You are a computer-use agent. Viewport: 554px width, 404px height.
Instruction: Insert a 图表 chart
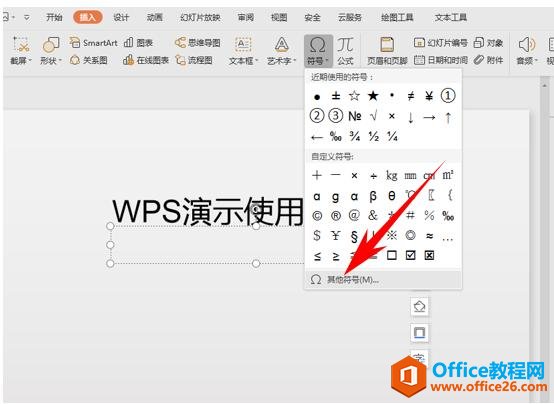[x=138, y=43]
